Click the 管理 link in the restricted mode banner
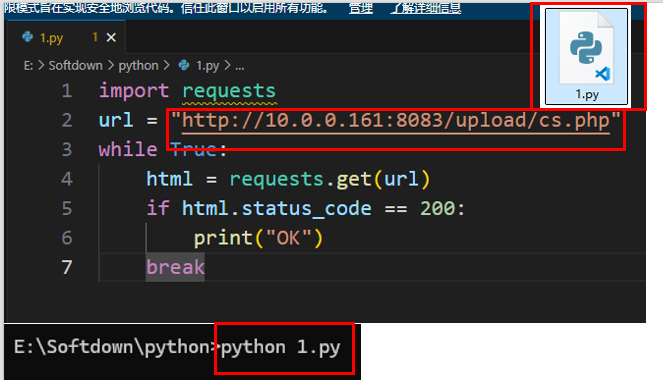Viewport: 663px width, 380px height. [x=361, y=8]
